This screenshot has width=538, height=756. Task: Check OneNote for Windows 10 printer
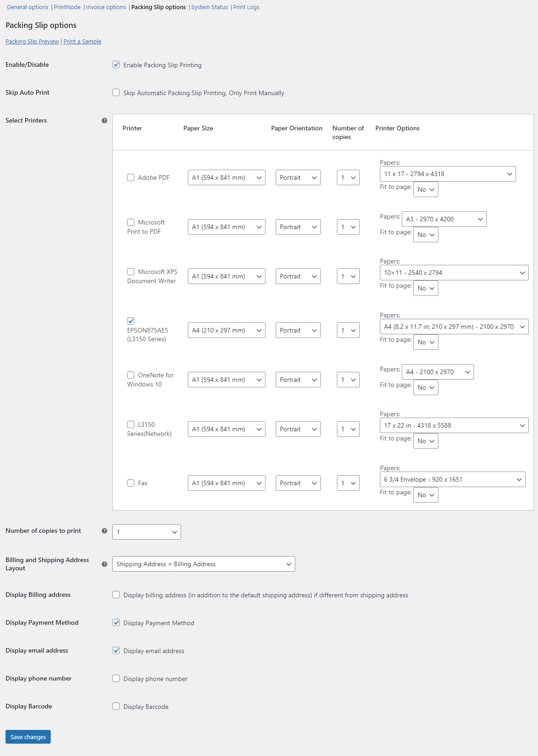point(131,375)
